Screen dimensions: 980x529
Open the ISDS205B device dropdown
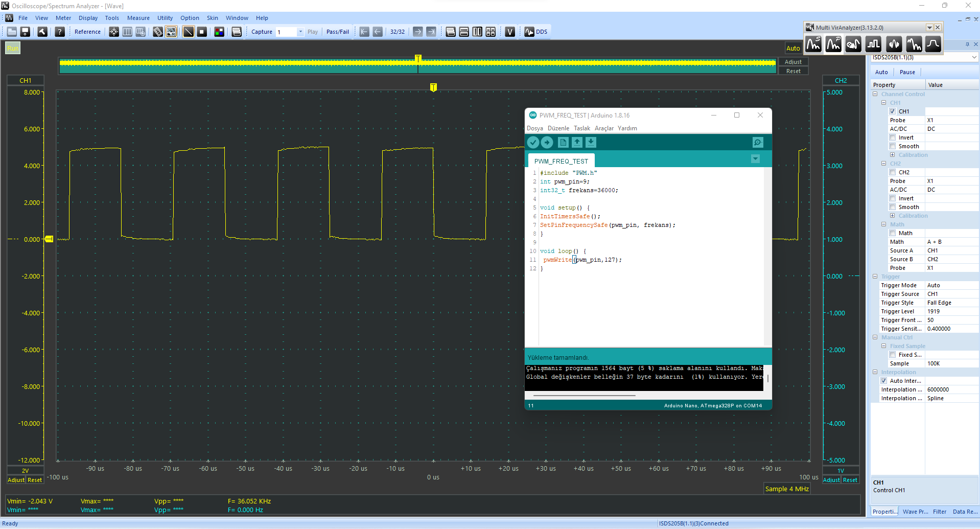[974, 58]
